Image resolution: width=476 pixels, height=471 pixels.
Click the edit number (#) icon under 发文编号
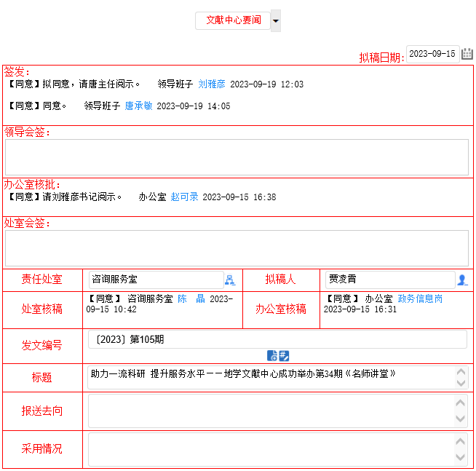[x=284, y=356]
